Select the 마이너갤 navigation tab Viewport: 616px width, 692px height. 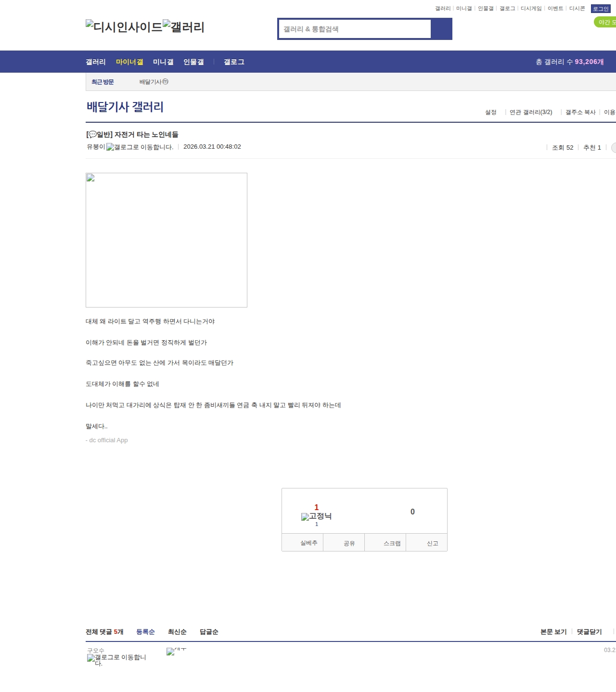[x=129, y=62]
